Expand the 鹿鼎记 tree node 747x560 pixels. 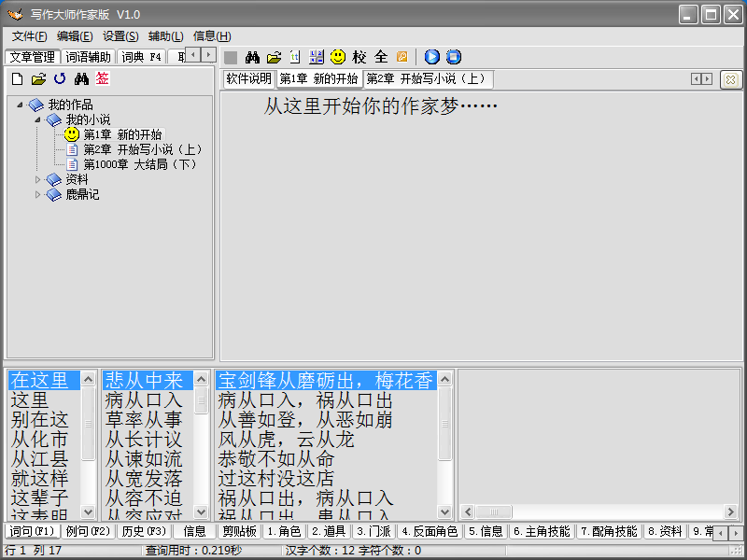tap(38, 194)
